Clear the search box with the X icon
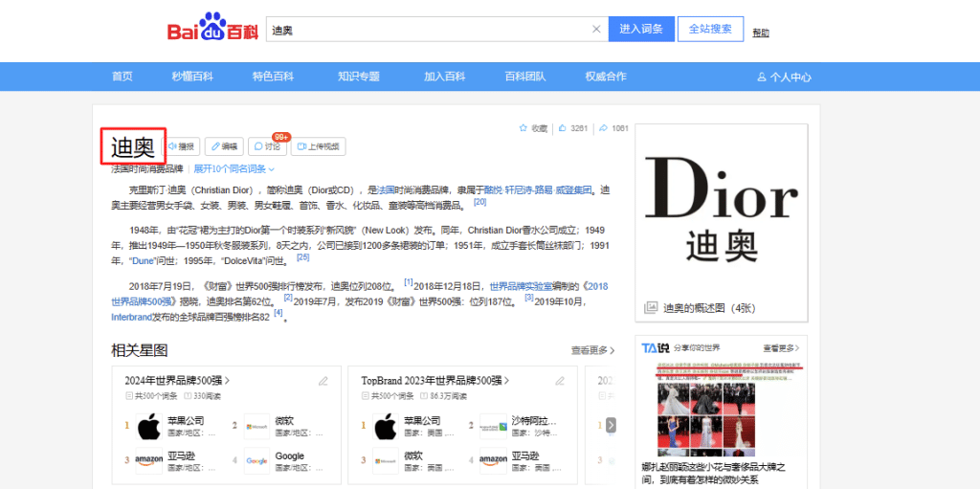The image size is (980, 489). pos(596,30)
